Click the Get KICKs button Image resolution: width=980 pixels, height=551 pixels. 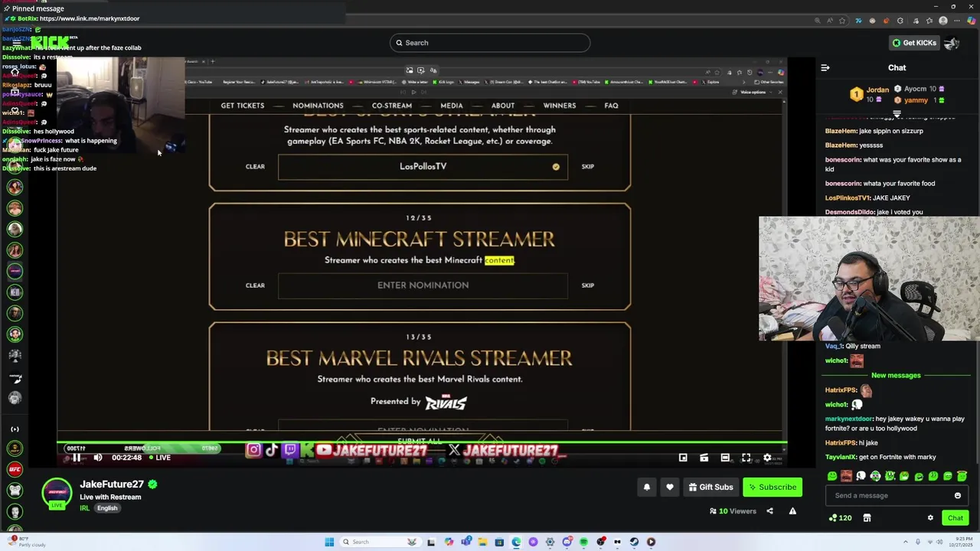[914, 43]
